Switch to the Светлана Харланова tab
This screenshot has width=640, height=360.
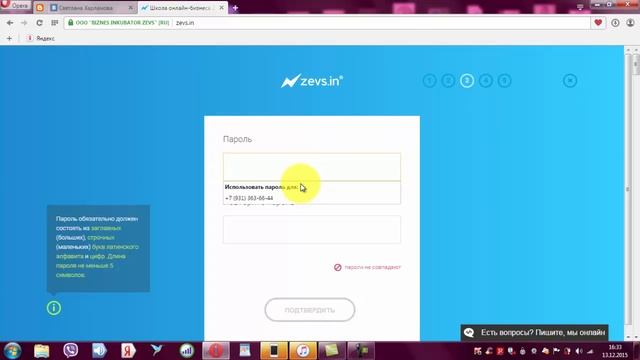(x=86, y=8)
